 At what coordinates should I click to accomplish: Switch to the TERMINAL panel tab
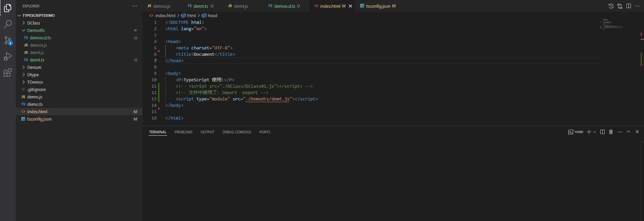click(x=158, y=132)
